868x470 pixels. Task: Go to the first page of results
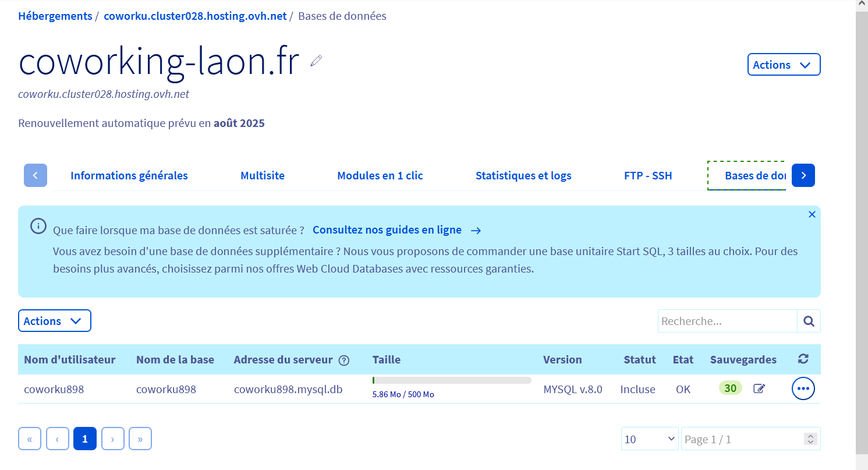[x=30, y=439]
